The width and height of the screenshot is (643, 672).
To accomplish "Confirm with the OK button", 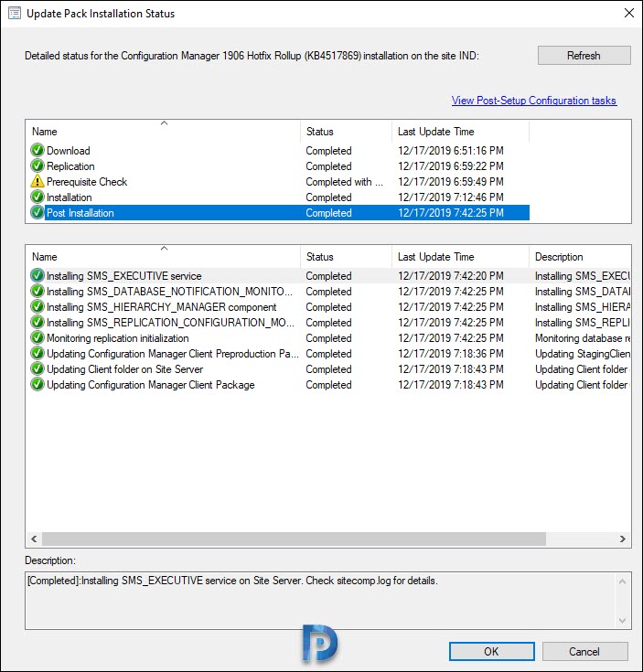I will (492, 651).
